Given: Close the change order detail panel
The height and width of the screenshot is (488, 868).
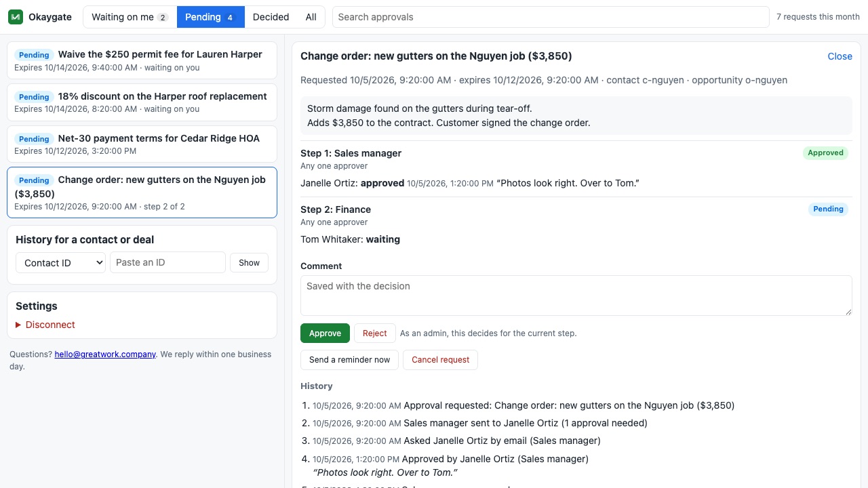Looking at the screenshot, I should pos(840,56).
